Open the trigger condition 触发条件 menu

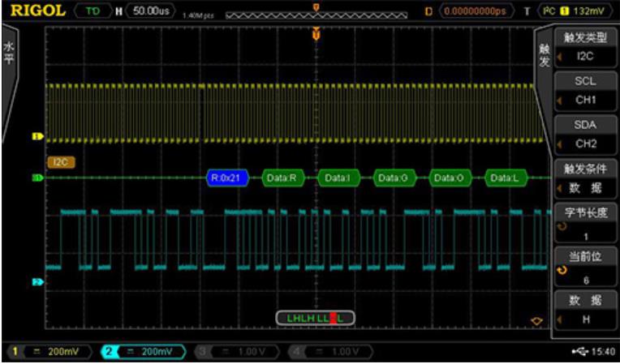(584, 178)
